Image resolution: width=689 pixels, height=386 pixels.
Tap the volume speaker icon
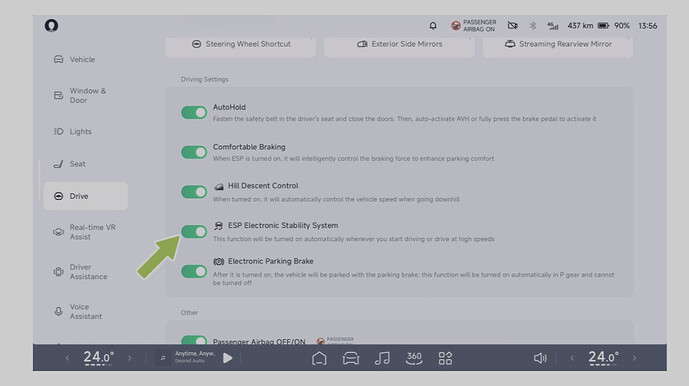[540, 358]
